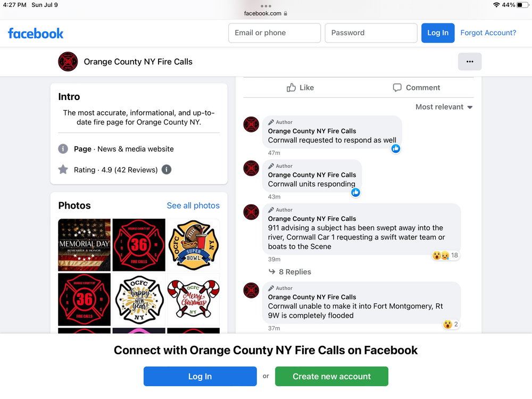Click the Email or phone field
This screenshot has width=532, height=399.
[275, 33]
